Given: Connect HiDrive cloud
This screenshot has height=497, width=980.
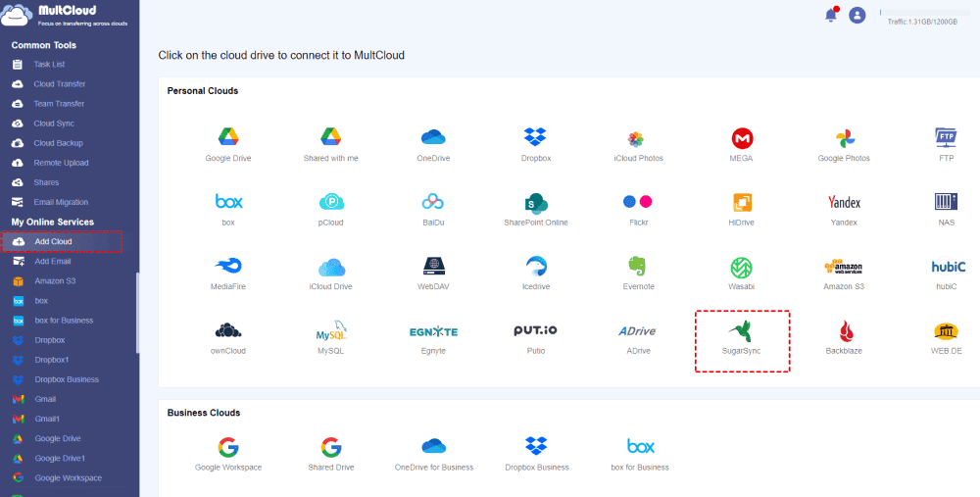Looking at the screenshot, I should (741, 210).
